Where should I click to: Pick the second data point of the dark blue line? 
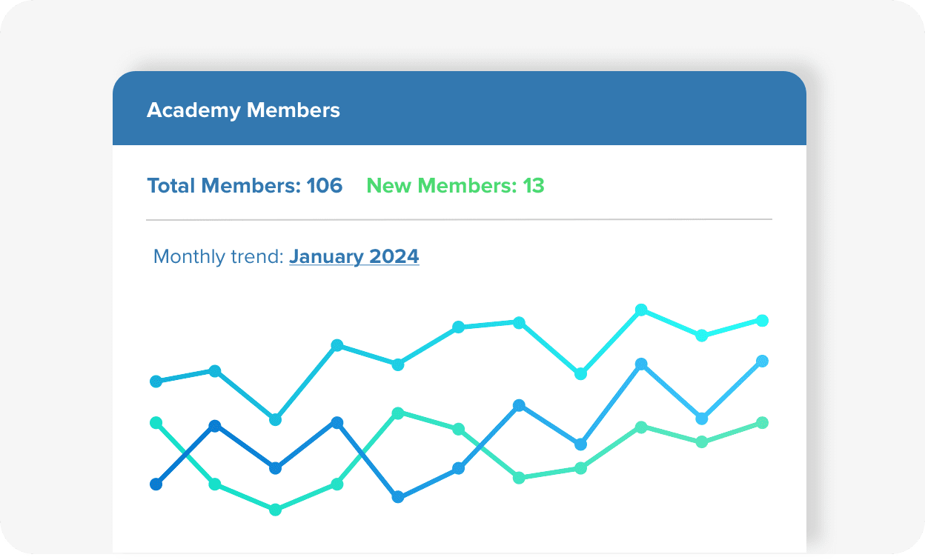pyautogui.click(x=215, y=426)
